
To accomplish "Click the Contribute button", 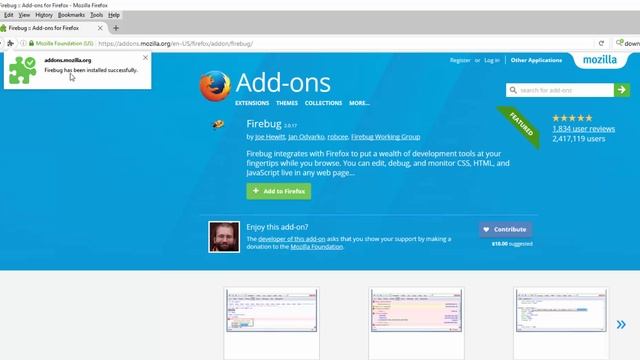I will [x=505, y=229].
